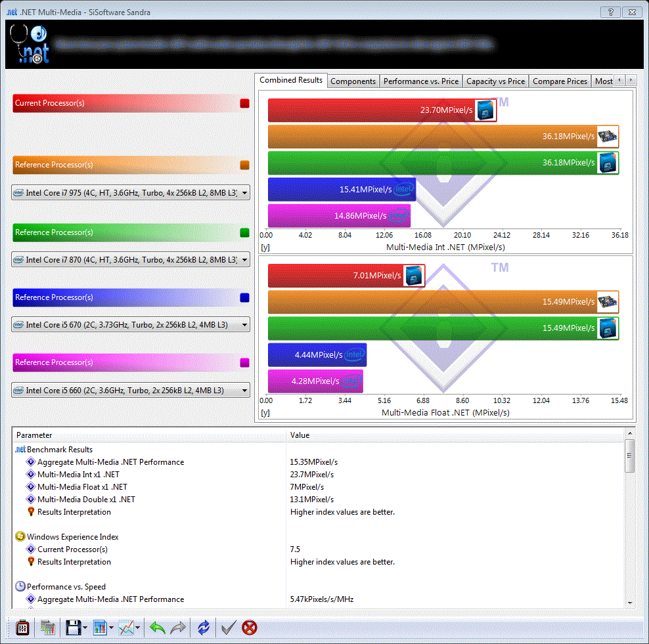Expand the bar chart icon's dropdown arrow
The image size is (649, 644).
(x=111, y=628)
